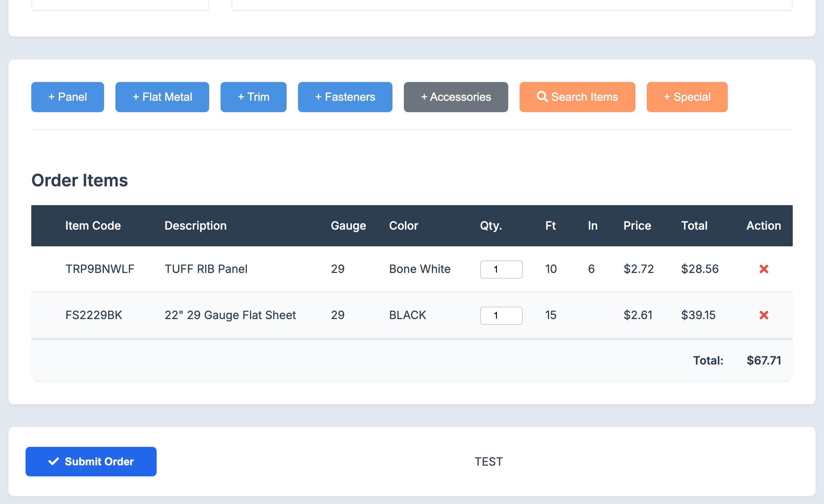The image size is (824, 504).
Task: Edit quantity field for TRP9BNWLF
Action: (x=501, y=269)
